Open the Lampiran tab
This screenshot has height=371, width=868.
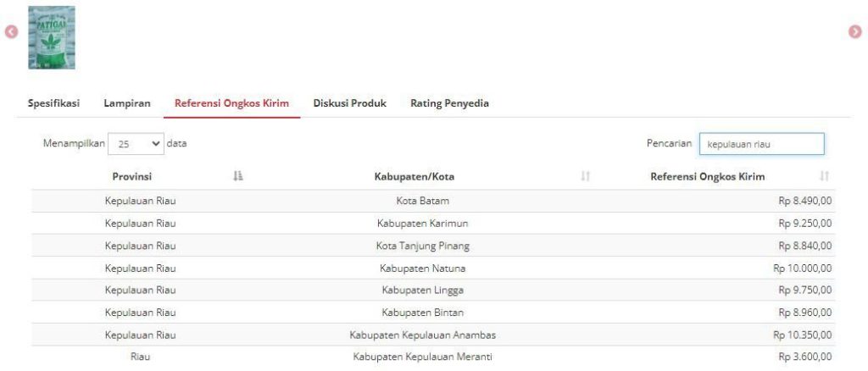[127, 103]
